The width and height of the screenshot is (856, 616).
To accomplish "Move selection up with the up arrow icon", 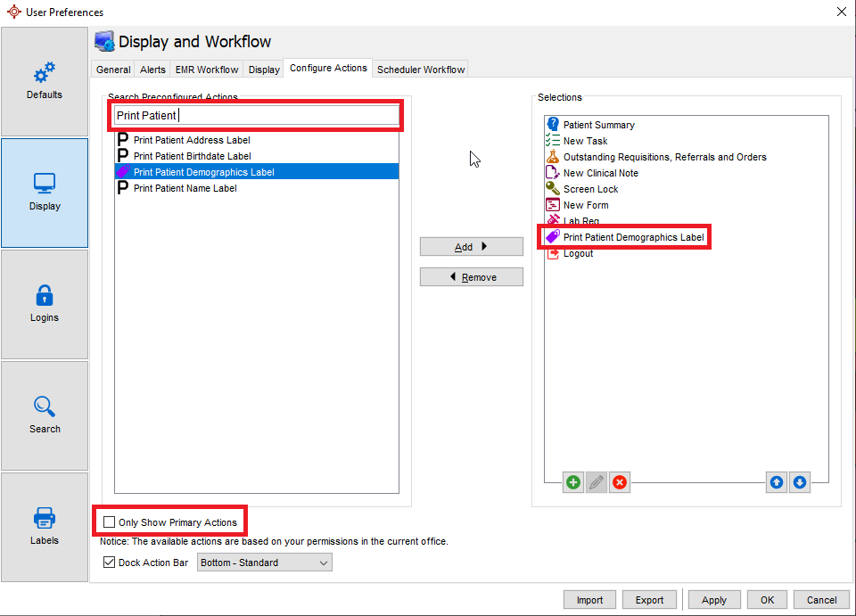I will (777, 482).
